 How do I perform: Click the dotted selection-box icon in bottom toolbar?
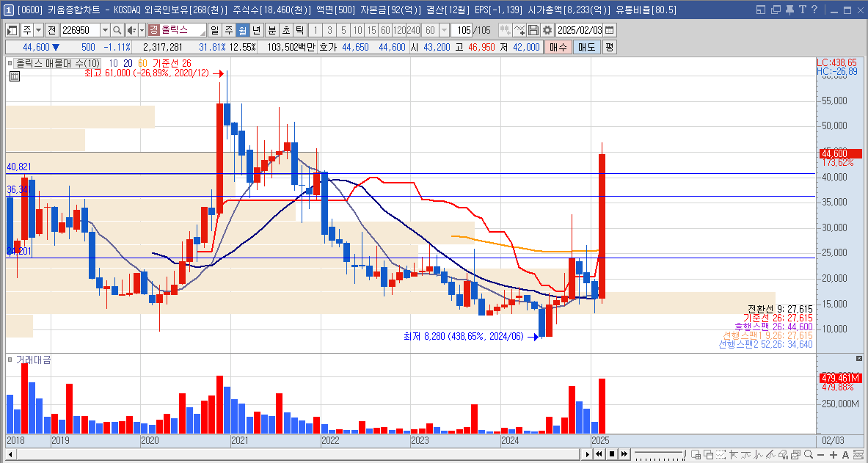pos(721,455)
